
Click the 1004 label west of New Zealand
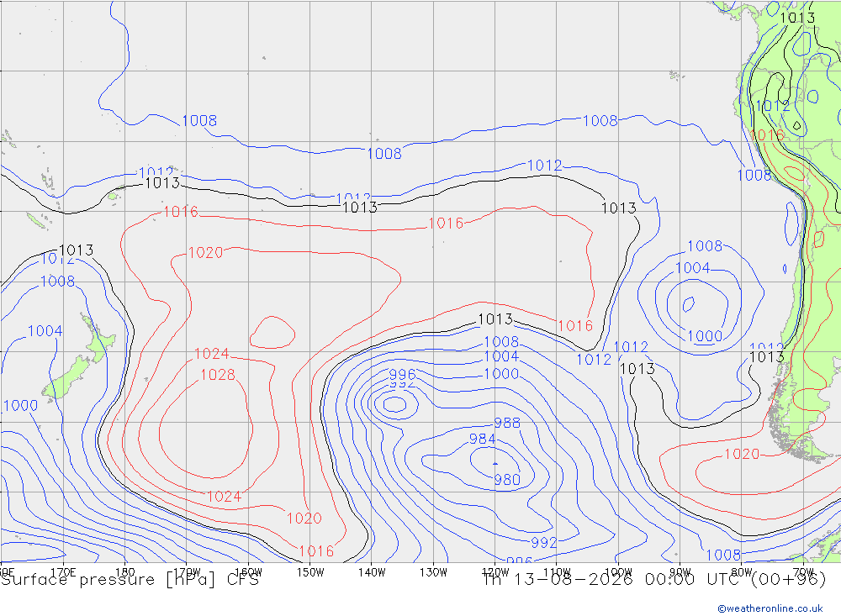pyautogui.click(x=45, y=331)
